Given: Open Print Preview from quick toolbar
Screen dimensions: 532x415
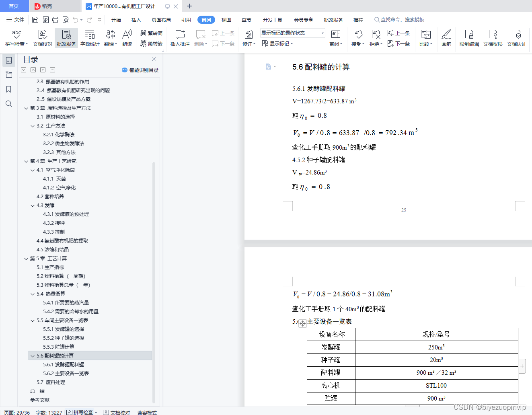Looking at the screenshot, I should pos(65,20).
